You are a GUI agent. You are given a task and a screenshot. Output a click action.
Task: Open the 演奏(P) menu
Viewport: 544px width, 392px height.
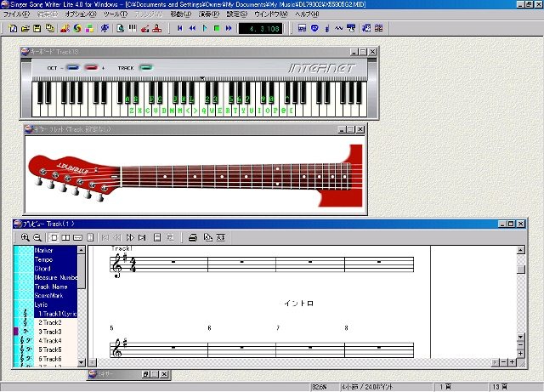tap(209, 14)
